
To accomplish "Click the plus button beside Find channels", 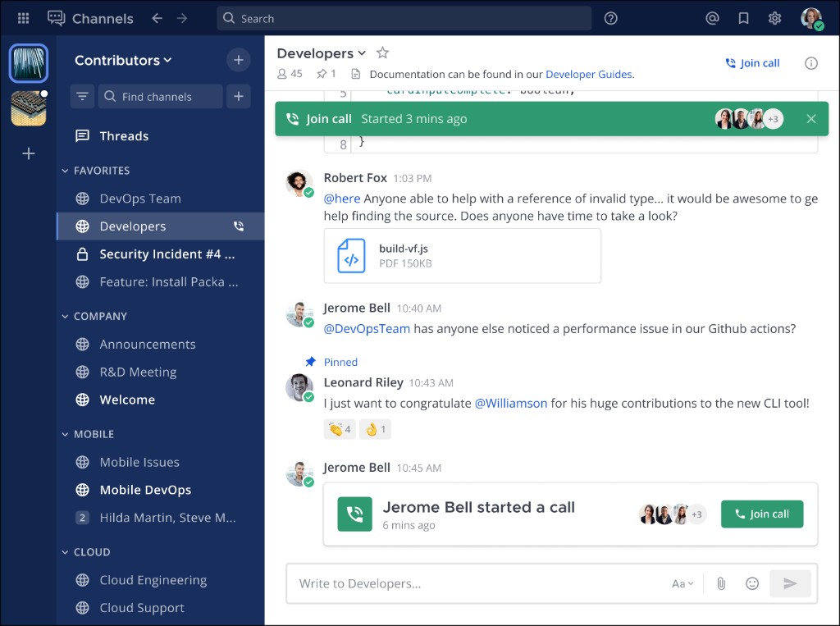I will 239,97.
